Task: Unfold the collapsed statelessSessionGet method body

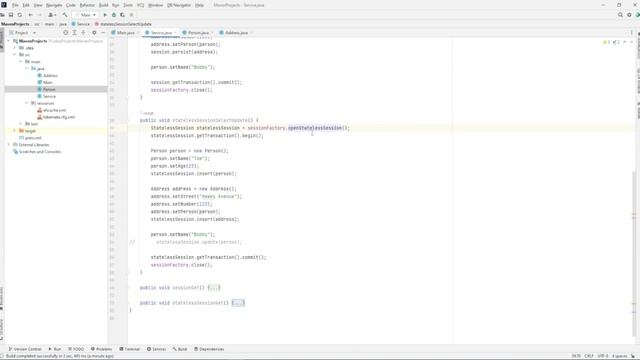Action: [238, 303]
